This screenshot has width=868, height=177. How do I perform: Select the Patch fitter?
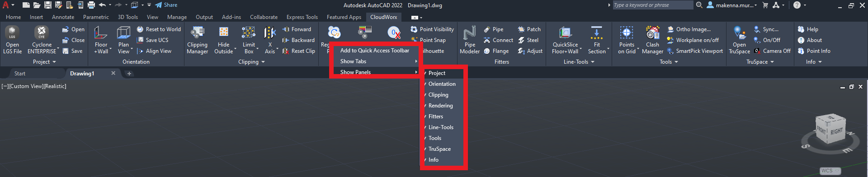tap(529, 29)
